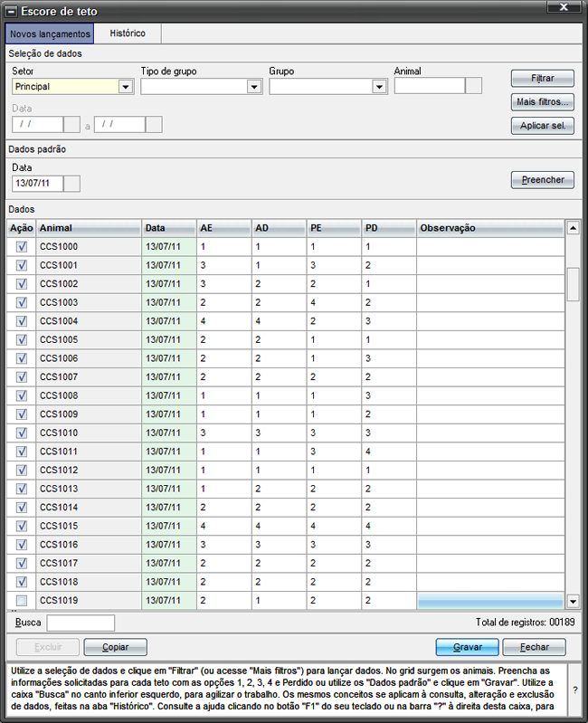The height and width of the screenshot is (723, 588).
Task: Click the Preencher button
Action: (542, 179)
